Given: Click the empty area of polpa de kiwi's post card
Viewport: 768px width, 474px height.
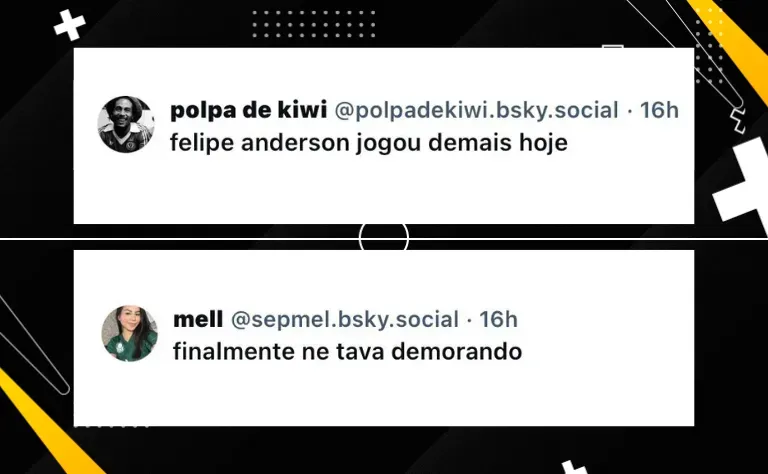Looking at the screenshot, I should coord(384,191).
